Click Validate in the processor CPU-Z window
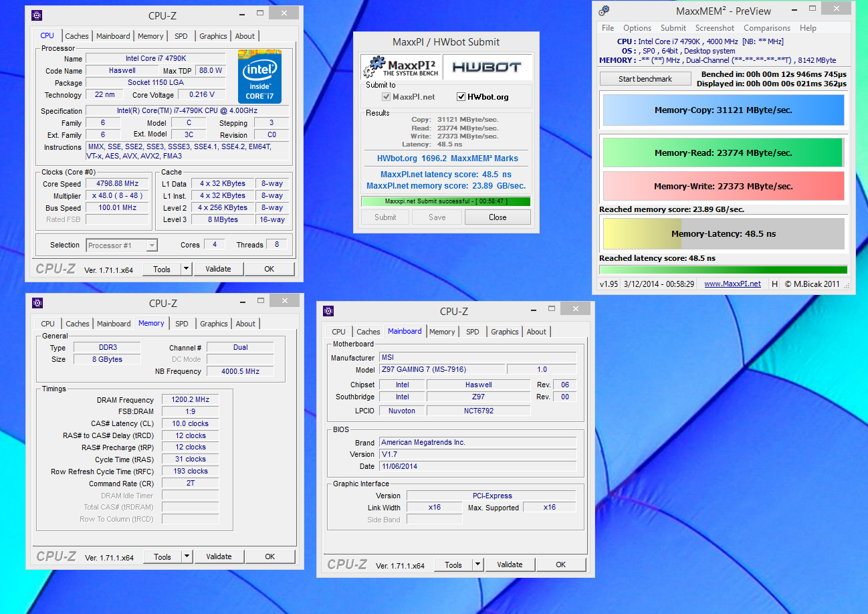 (x=218, y=269)
